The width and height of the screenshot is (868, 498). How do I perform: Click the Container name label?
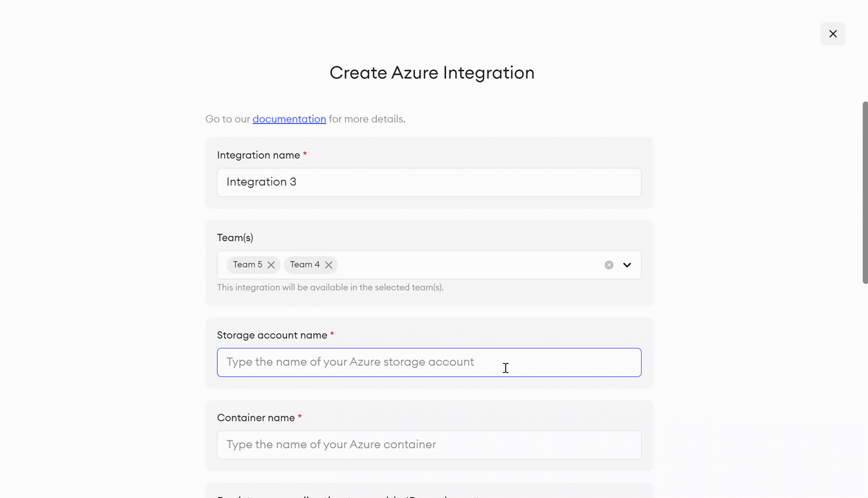(256, 418)
